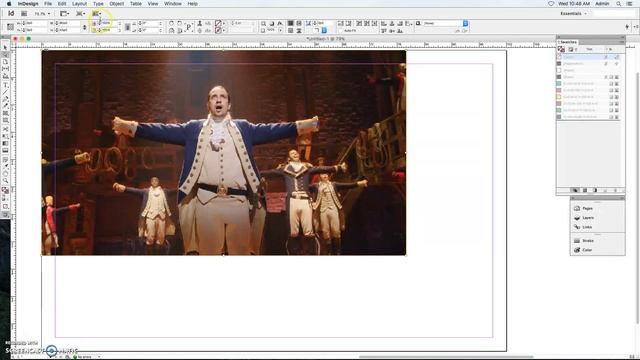Pick the Eyedropper tool
This screenshot has width=640, height=360.
click(5, 167)
